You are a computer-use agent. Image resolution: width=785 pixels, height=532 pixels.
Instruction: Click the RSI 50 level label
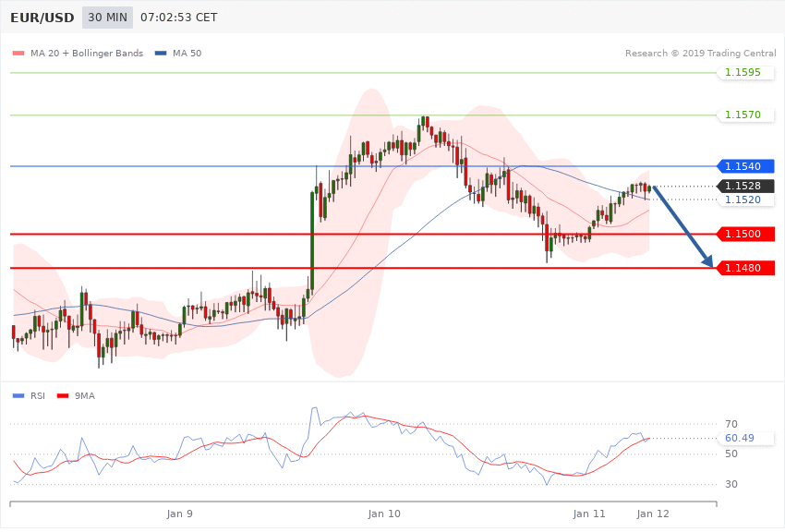tap(731, 453)
